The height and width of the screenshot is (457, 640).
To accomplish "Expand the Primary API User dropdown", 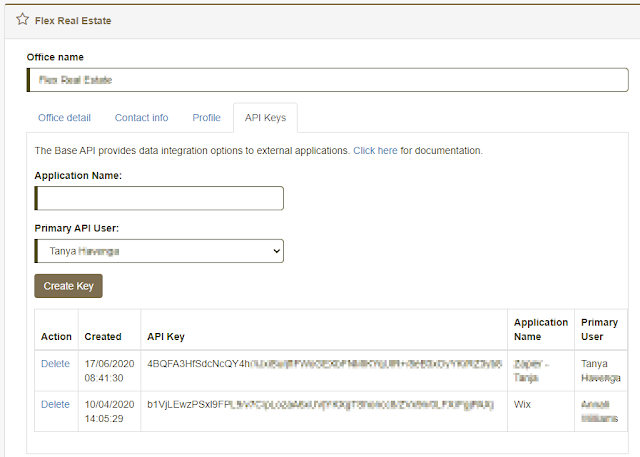I will point(160,251).
